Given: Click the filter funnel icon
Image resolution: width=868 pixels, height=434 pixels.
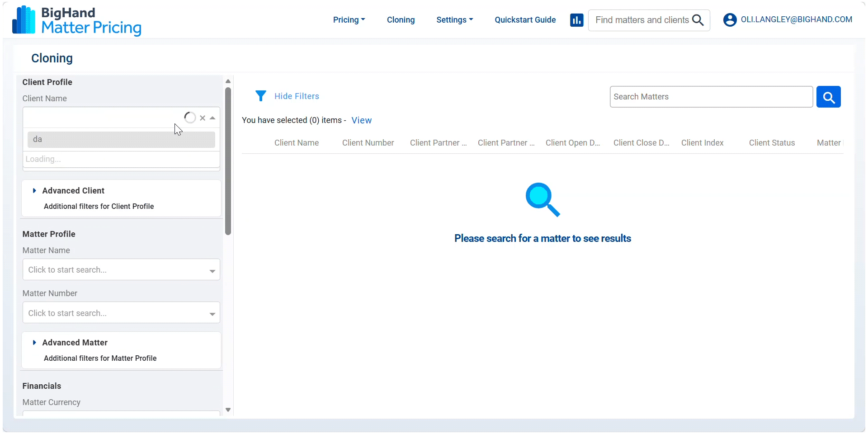Looking at the screenshot, I should point(261,96).
